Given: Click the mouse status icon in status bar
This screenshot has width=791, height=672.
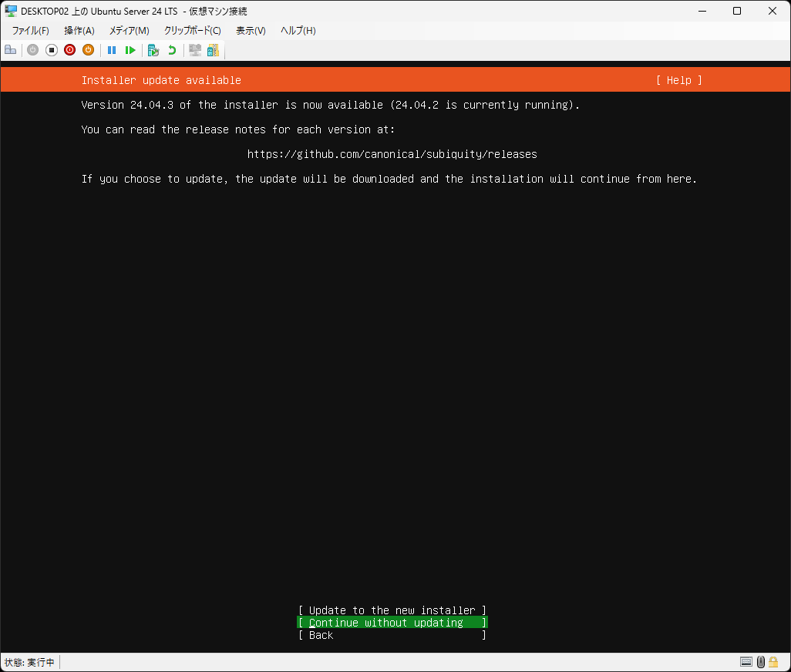Looking at the screenshot, I should 761,662.
